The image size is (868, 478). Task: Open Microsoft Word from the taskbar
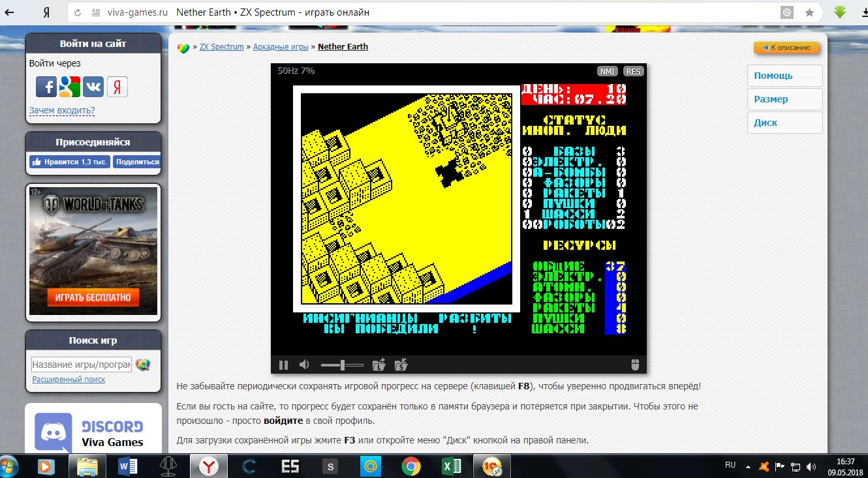[128, 466]
